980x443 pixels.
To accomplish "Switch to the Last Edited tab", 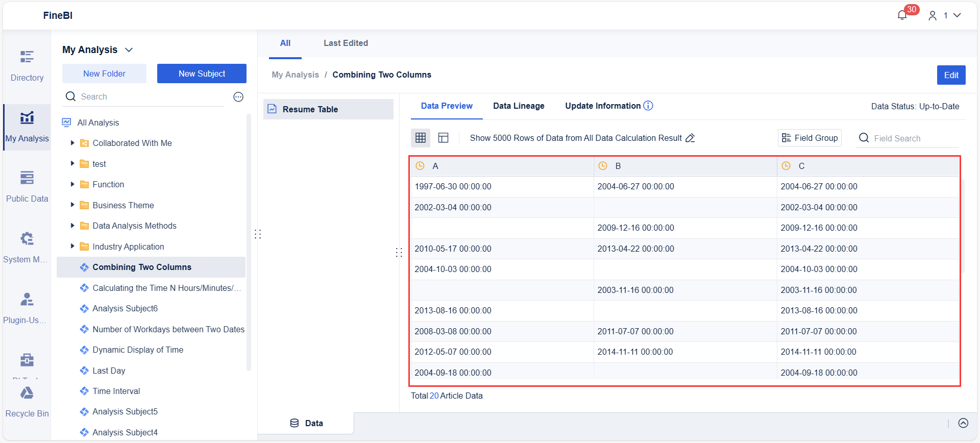I will [346, 43].
